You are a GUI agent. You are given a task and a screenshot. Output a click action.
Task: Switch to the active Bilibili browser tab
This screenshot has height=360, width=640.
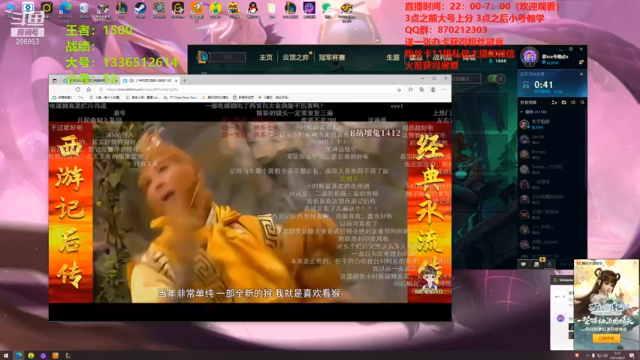[x=151, y=80]
